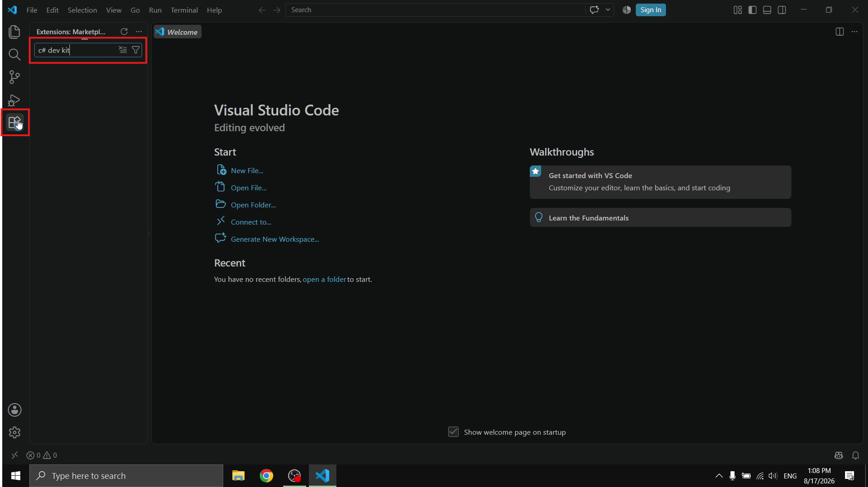Image resolution: width=868 pixels, height=487 pixels.
Task: Open the Accounts menu icon
Action: [14, 410]
